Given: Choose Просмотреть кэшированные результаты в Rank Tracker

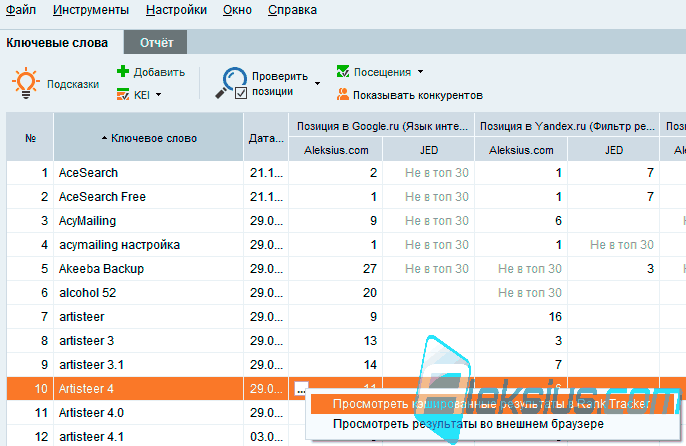Looking at the screenshot, I should point(491,404).
